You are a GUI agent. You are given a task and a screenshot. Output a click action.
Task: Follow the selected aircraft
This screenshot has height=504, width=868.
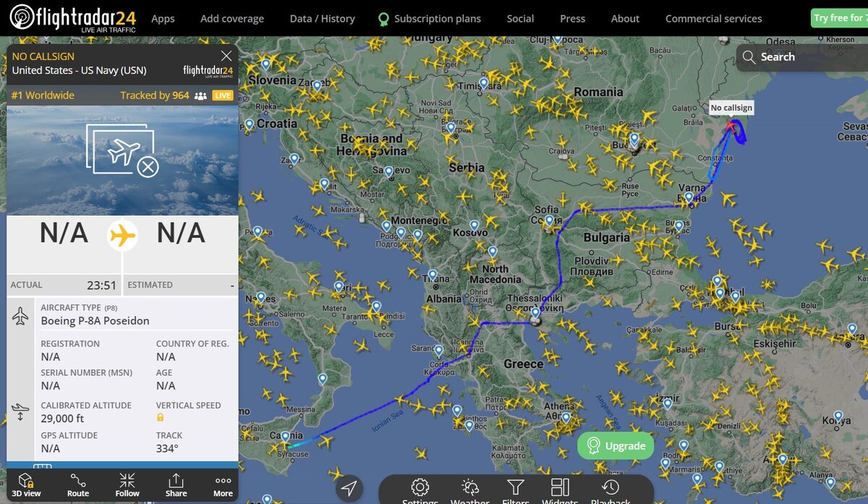(x=127, y=485)
